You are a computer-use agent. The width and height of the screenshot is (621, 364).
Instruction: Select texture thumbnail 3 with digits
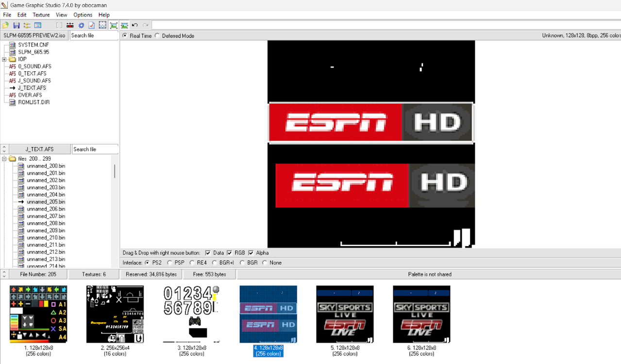pyautogui.click(x=192, y=314)
